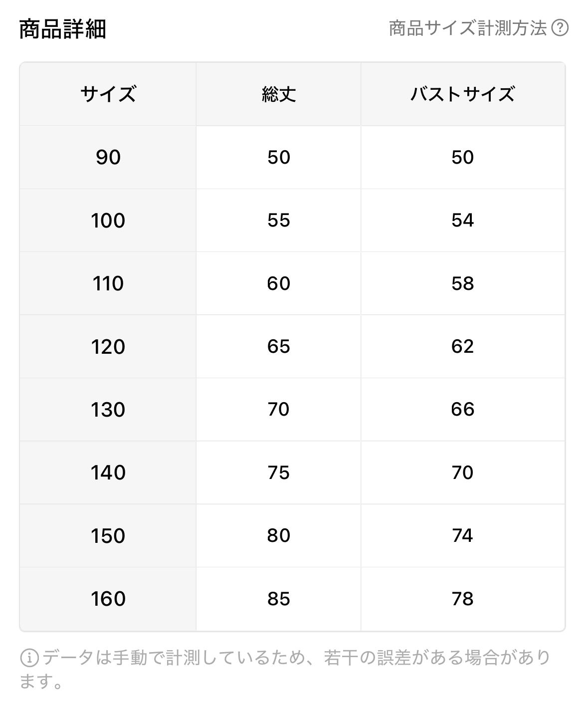Select the size 130 row label

[x=108, y=409]
